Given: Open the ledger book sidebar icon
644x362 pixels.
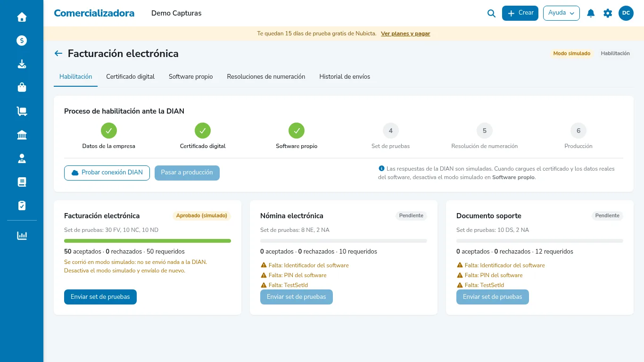Looking at the screenshot, I should pyautogui.click(x=22, y=182).
